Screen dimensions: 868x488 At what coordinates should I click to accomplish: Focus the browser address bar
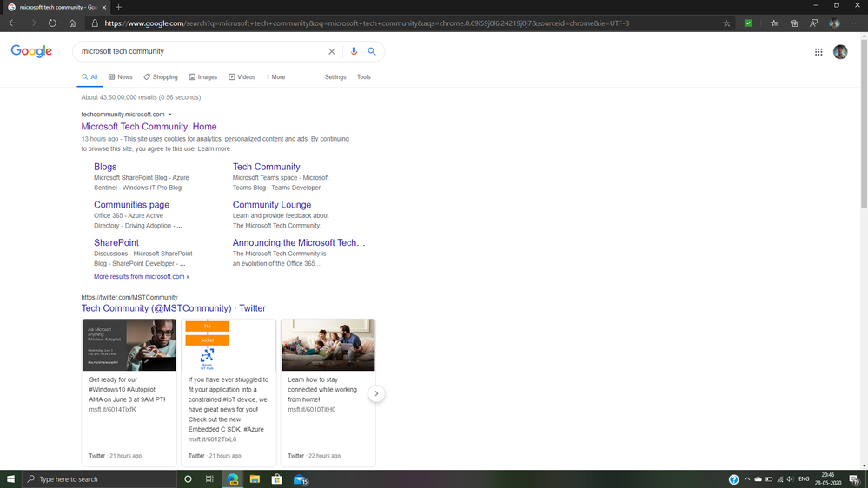tap(409, 23)
